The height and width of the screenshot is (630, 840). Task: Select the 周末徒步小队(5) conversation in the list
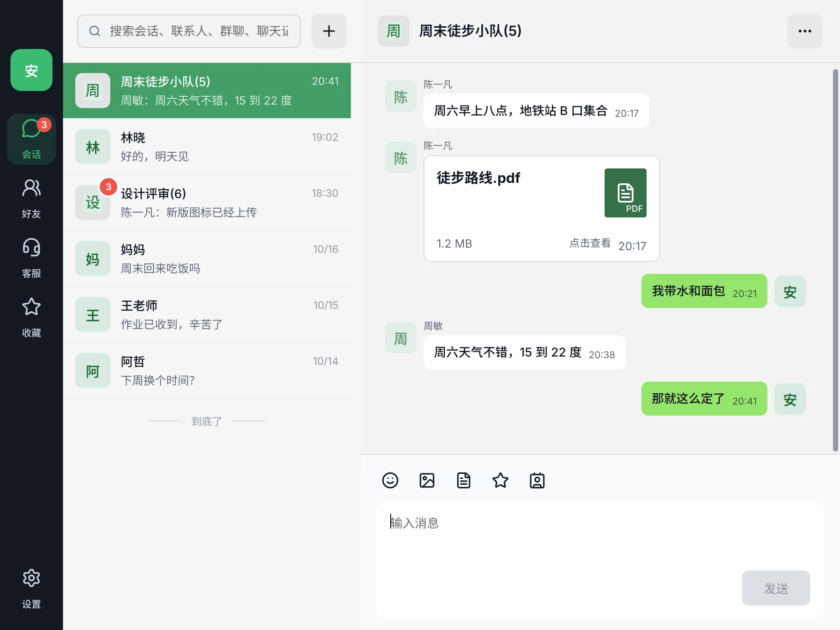pos(207,91)
